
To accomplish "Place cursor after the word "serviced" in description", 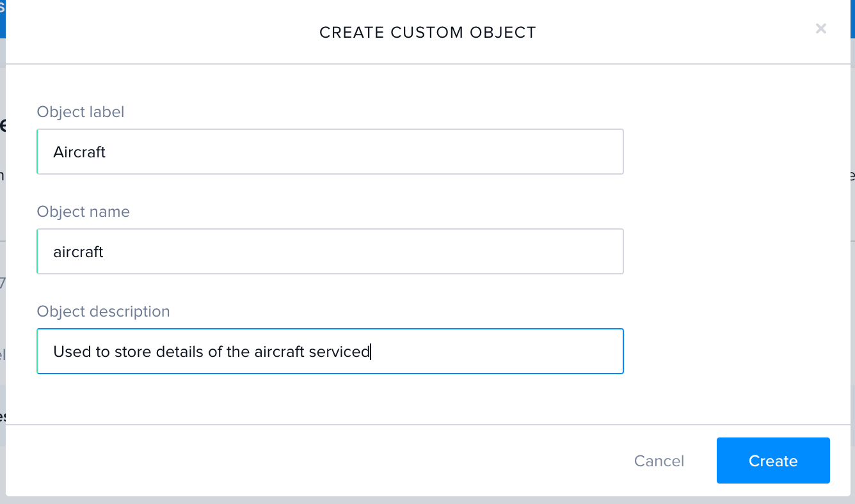I will 371,352.
